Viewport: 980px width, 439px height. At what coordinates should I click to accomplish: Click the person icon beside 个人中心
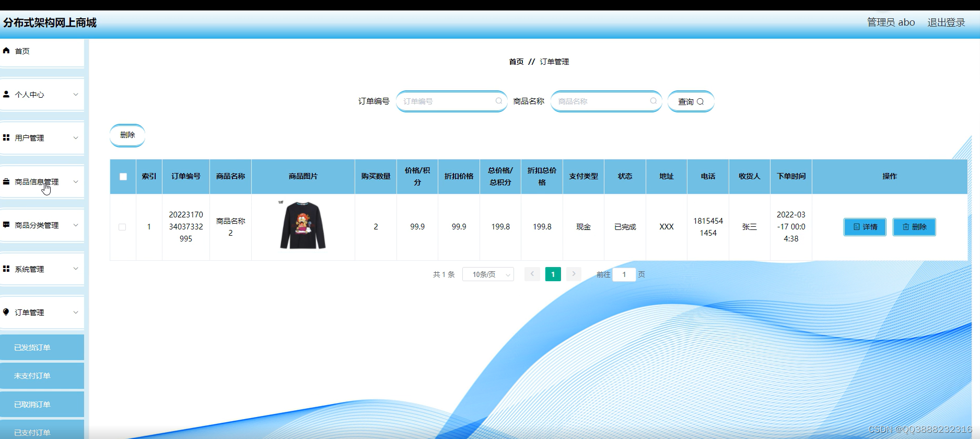coord(6,94)
